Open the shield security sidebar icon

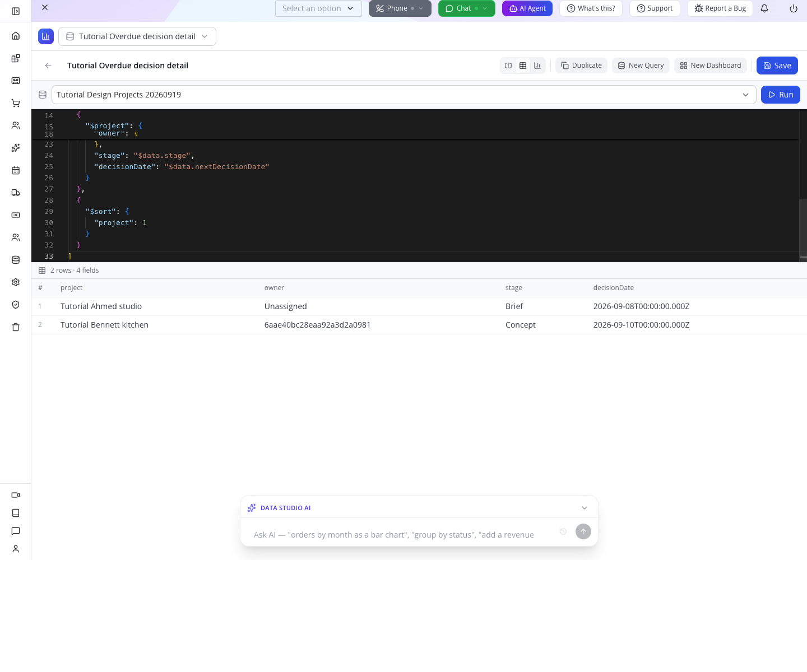tap(16, 305)
